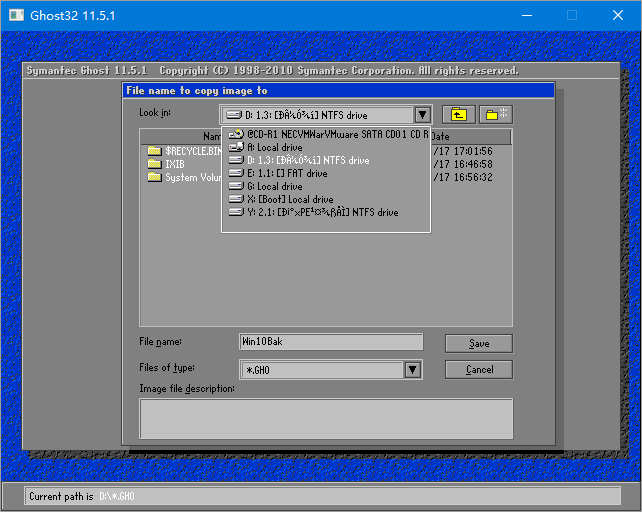Choose E: 1.1 FAT drive entry

click(326, 174)
